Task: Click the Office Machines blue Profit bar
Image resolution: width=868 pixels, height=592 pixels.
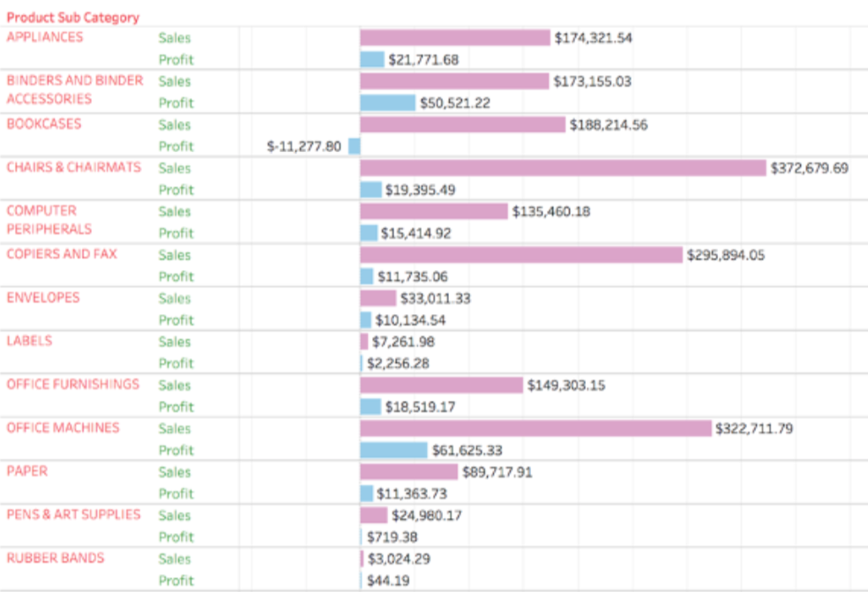Action: (x=393, y=450)
